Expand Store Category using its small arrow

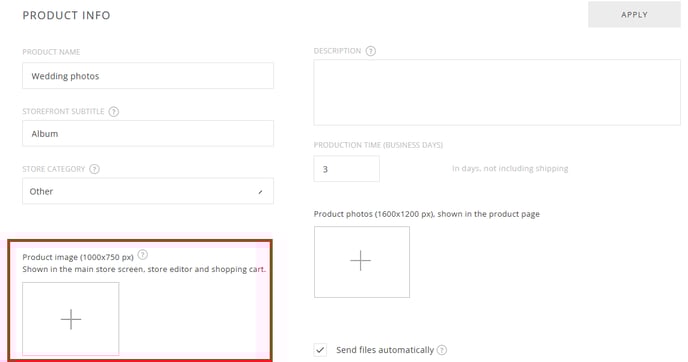[x=260, y=192]
